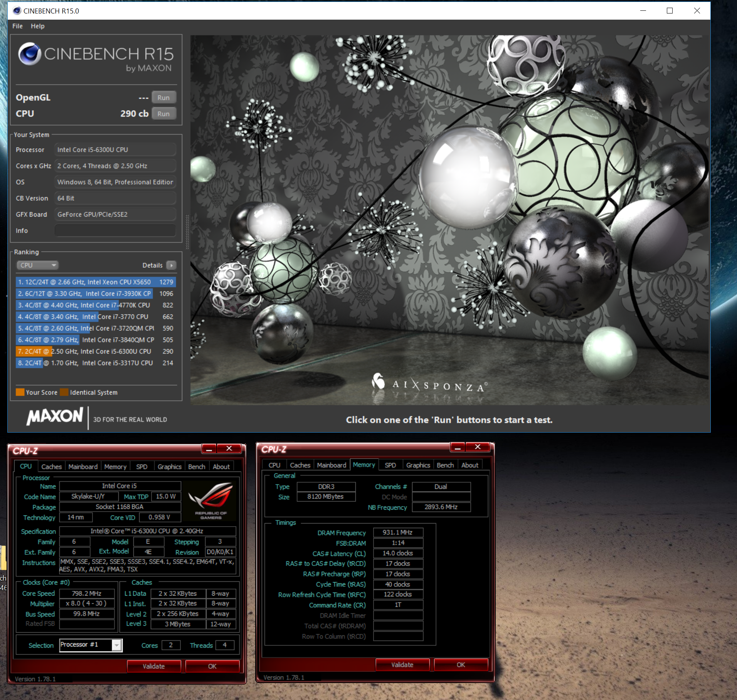Run the CPU benchmark test
The height and width of the screenshot is (700, 737).
click(163, 114)
